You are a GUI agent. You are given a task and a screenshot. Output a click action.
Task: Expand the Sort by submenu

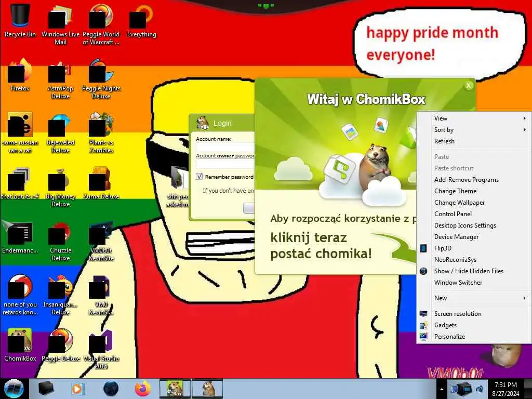coord(474,130)
